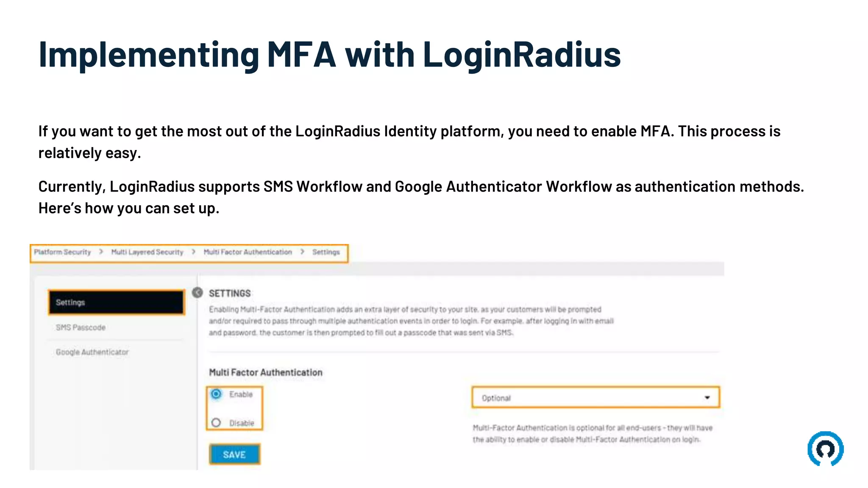Click the text 'Here's how you can set up.'
The width and height of the screenshot is (868, 488).
tap(129, 208)
